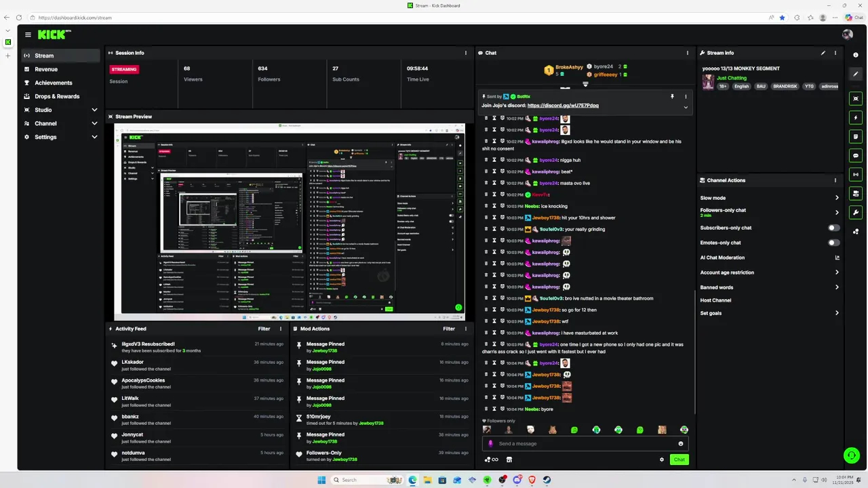
Task: Open chat settings gear icon
Action: tap(662, 460)
